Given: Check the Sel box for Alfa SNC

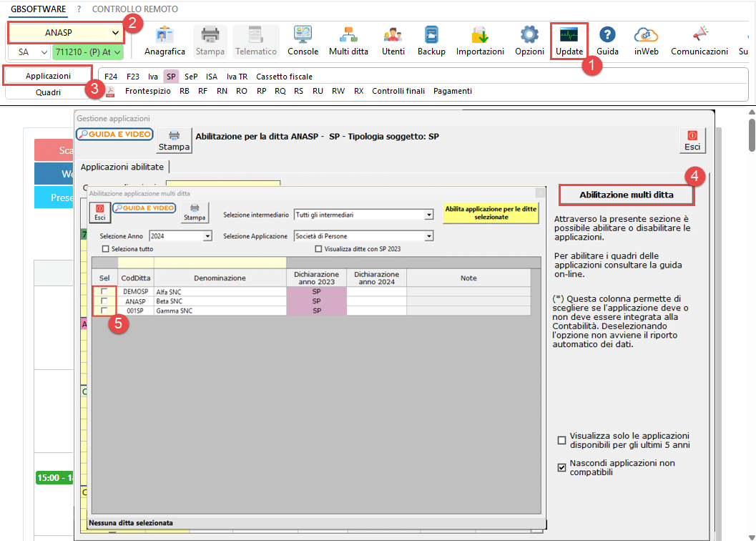Looking at the screenshot, I should tap(104, 291).
